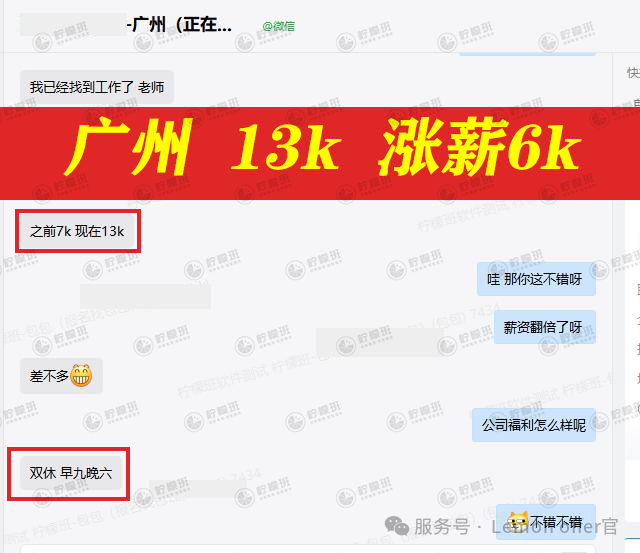The image size is (640, 553).
Task: Click the question 公司福利怎么样呢
Action: (534, 425)
